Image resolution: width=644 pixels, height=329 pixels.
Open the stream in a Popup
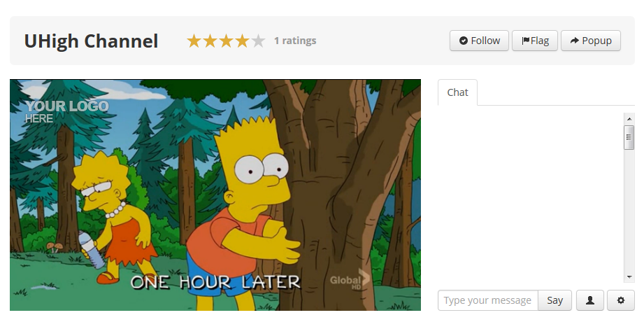tap(591, 41)
